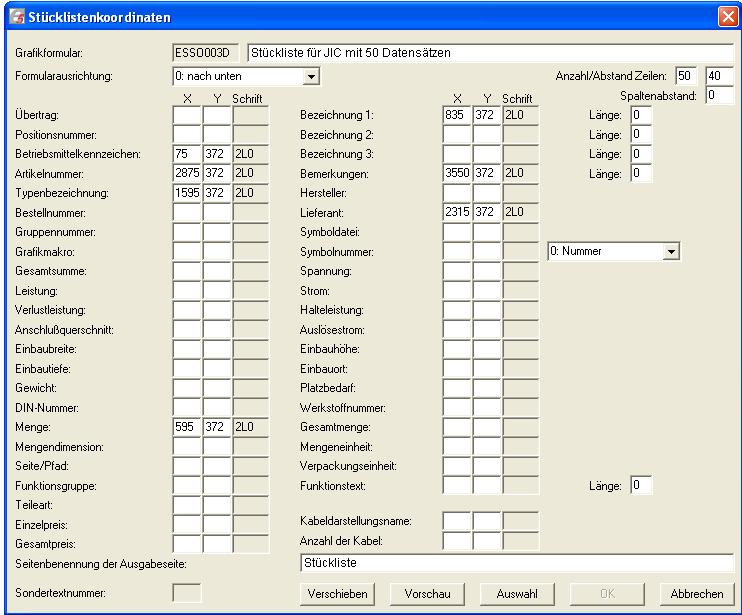The height and width of the screenshot is (615, 742).
Task: Click the Hersteller X field
Action: pos(457,193)
